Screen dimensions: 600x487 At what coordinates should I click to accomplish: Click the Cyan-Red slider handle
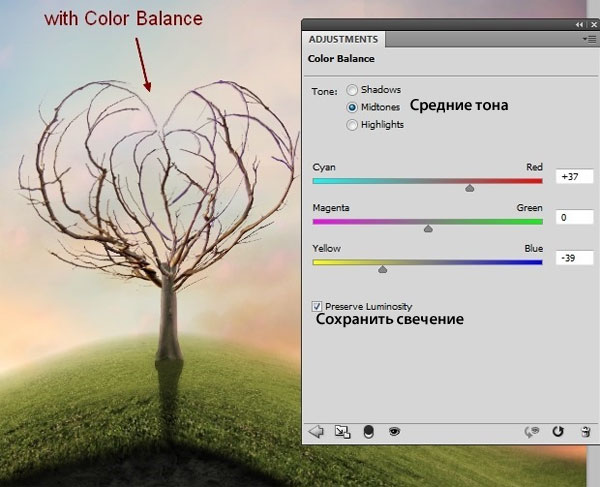pos(470,188)
